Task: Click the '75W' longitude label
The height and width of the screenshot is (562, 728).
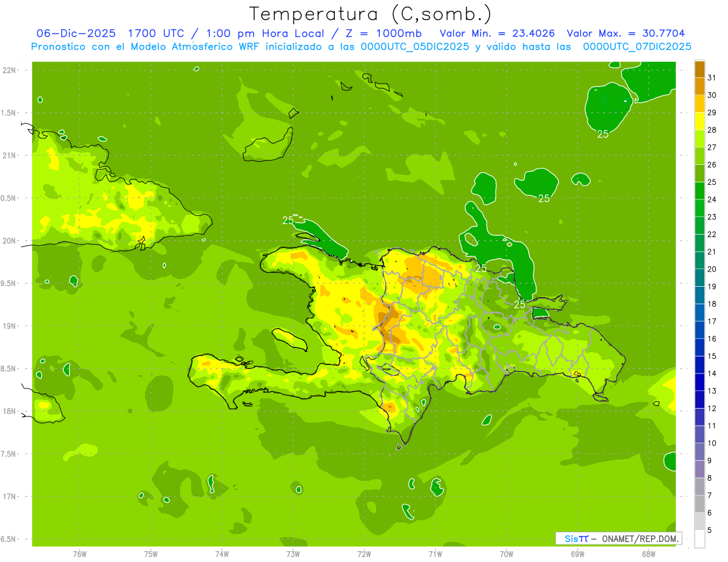Action: coord(150,554)
